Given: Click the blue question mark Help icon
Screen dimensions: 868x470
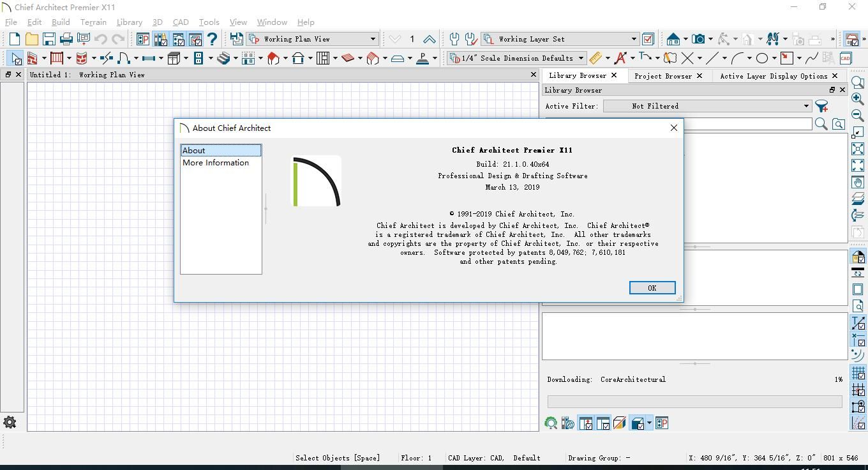Looking at the screenshot, I should click(x=213, y=39).
